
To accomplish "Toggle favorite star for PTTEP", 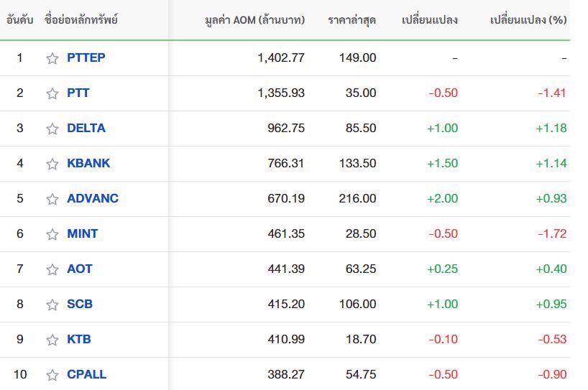I will pos(52,58).
